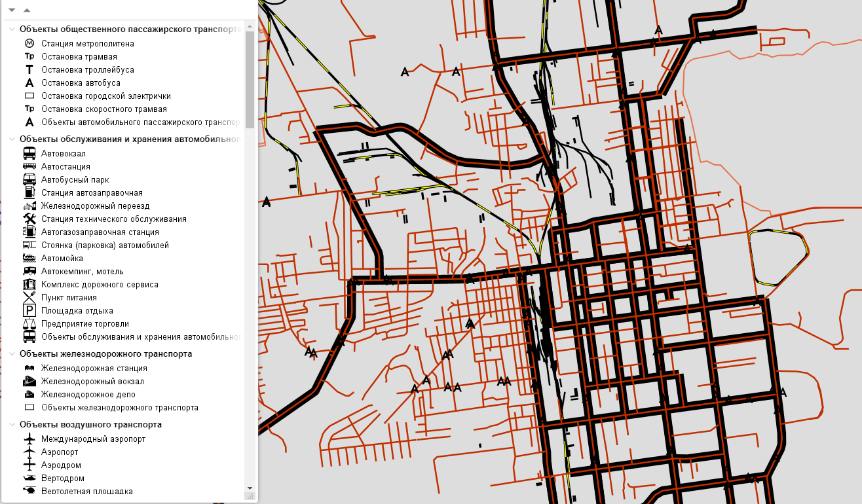Click the Остановка скоростного трамвая icon
Viewport: 862px width, 504px height.
pos(29,109)
